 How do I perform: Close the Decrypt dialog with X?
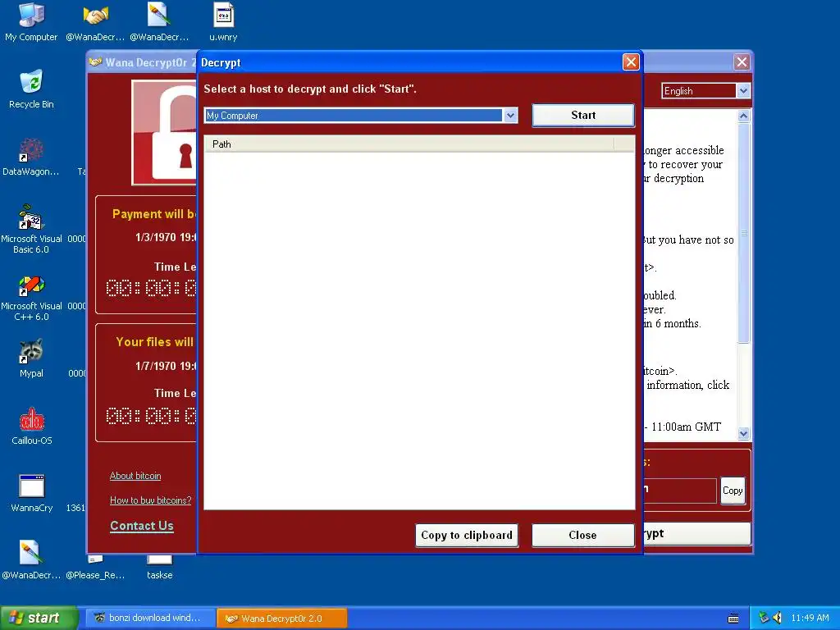pos(631,62)
